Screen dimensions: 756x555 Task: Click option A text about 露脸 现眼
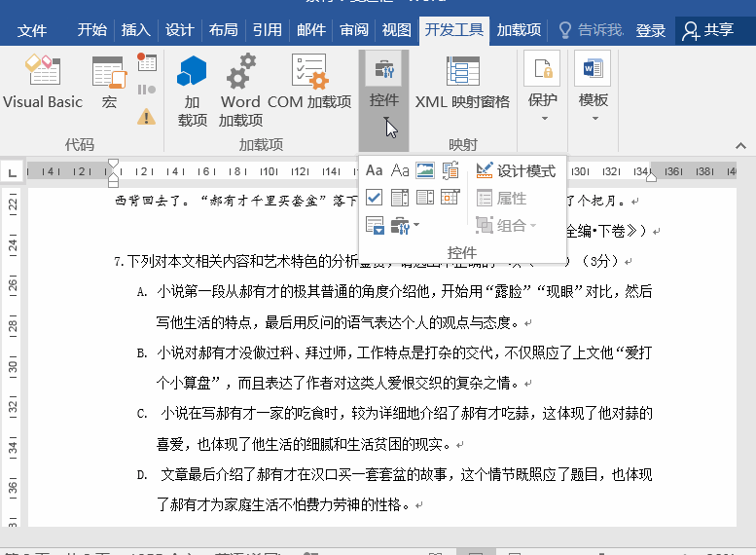(x=404, y=307)
